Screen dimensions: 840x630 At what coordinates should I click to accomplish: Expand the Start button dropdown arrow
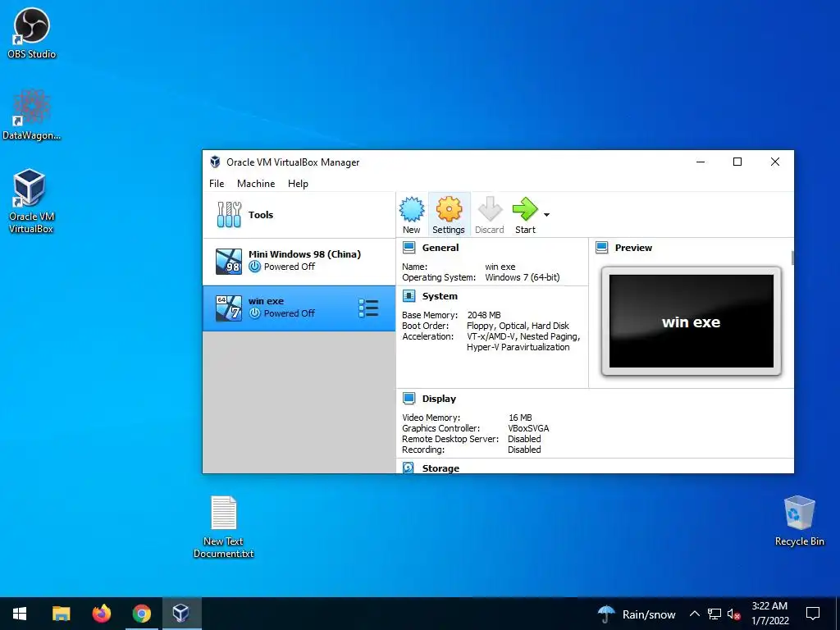(546, 215)
